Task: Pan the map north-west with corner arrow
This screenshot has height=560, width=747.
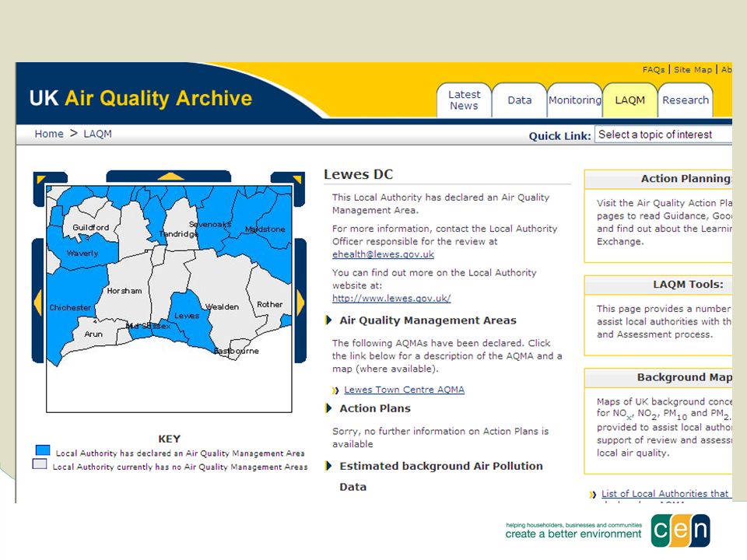Action: point(42,180)
